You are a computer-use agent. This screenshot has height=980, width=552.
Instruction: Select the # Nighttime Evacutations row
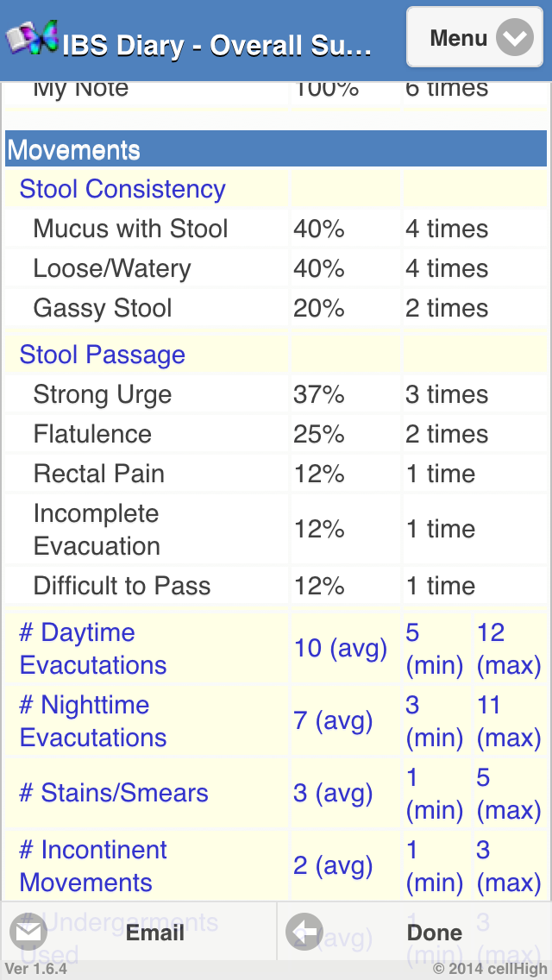pos(93,721)
